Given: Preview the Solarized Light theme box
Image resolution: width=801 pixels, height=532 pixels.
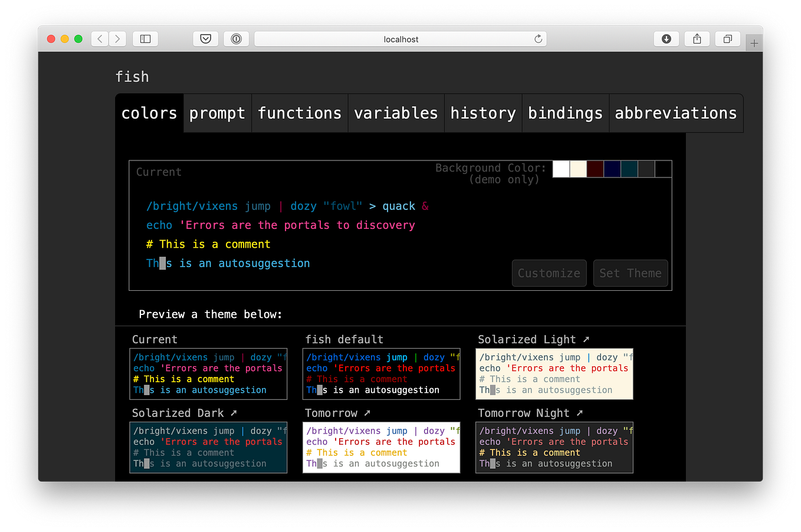Looking at the screenshot, I should 554,374.
